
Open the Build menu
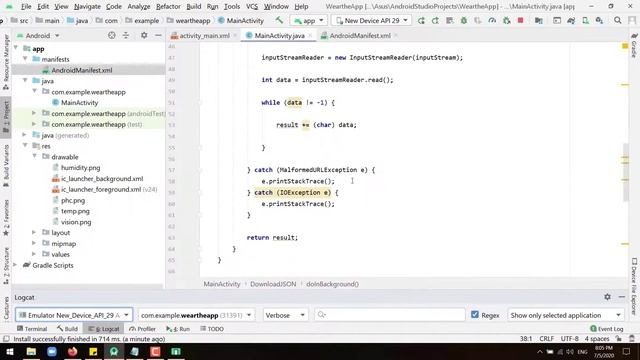(x=193, y=7)
